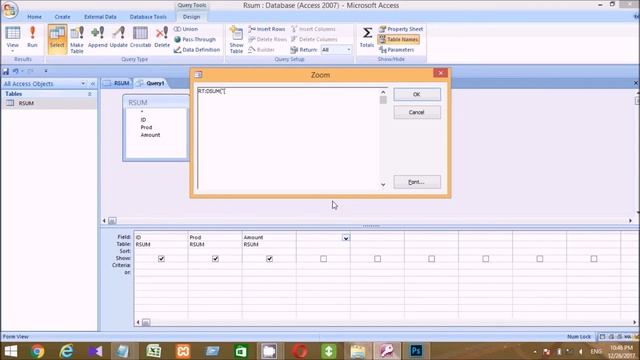
Task: Check Show box in fourth grid column
Action: 323,259
